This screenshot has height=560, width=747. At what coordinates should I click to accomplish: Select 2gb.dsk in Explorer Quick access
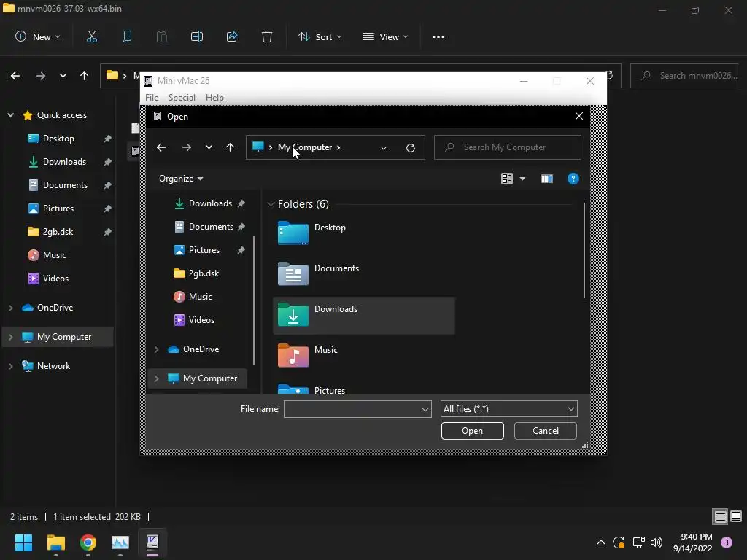point(58,232)
